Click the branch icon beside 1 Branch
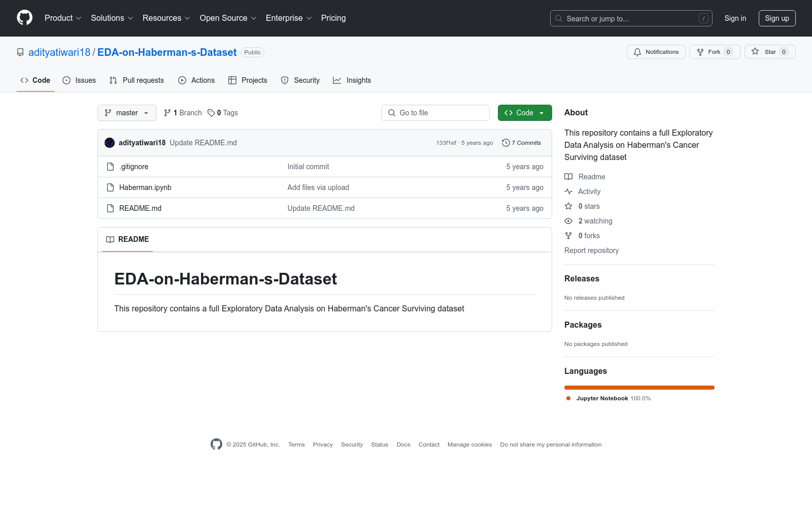Viewport: 812px width, 508px height. (x=167, y=113)
